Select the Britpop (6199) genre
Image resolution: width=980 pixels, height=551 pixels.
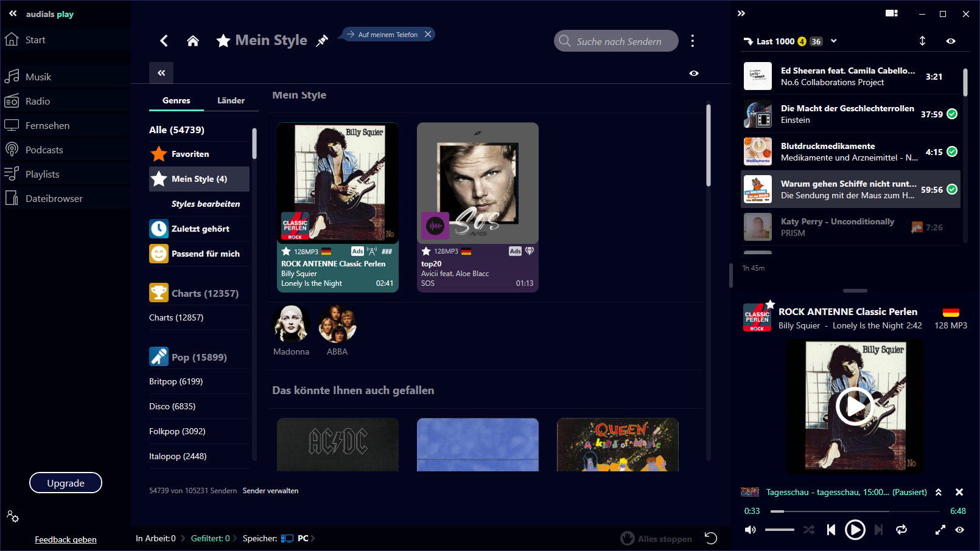click(x=176, y=381)
